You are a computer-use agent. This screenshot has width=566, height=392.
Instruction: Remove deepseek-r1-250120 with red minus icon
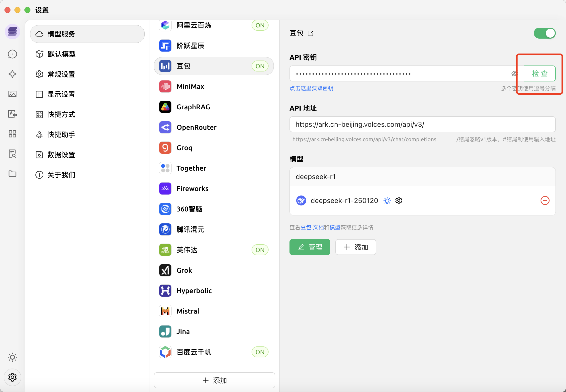click(x=545, y=200)
